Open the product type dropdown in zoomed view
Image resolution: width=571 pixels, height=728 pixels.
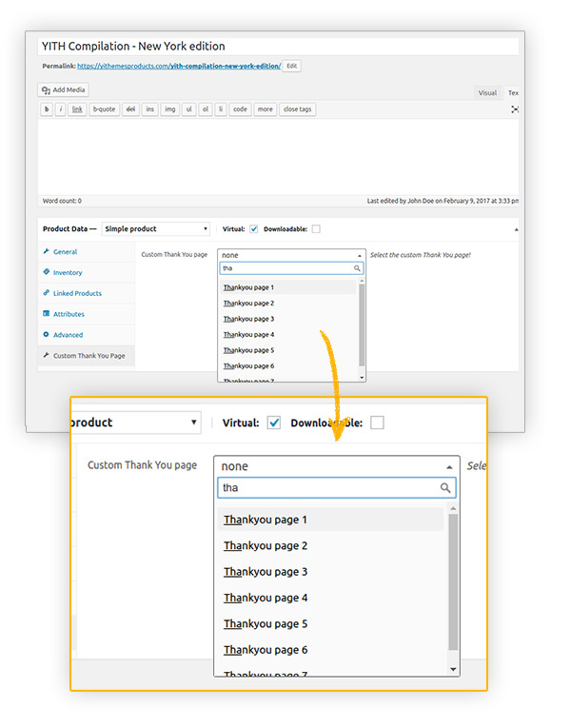click(135, 423)
